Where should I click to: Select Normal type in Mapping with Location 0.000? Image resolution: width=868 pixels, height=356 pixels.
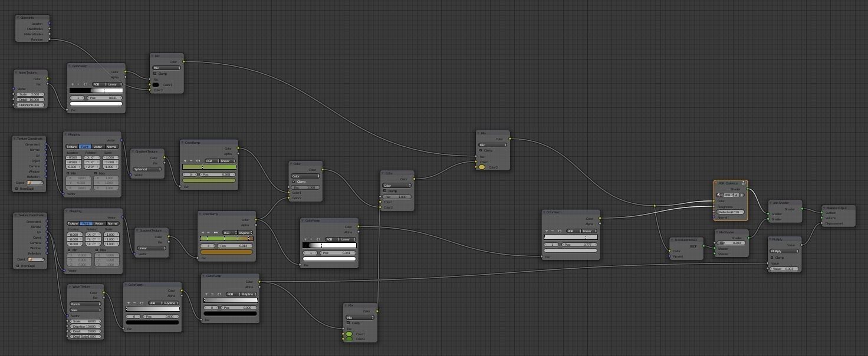[113, 223]
